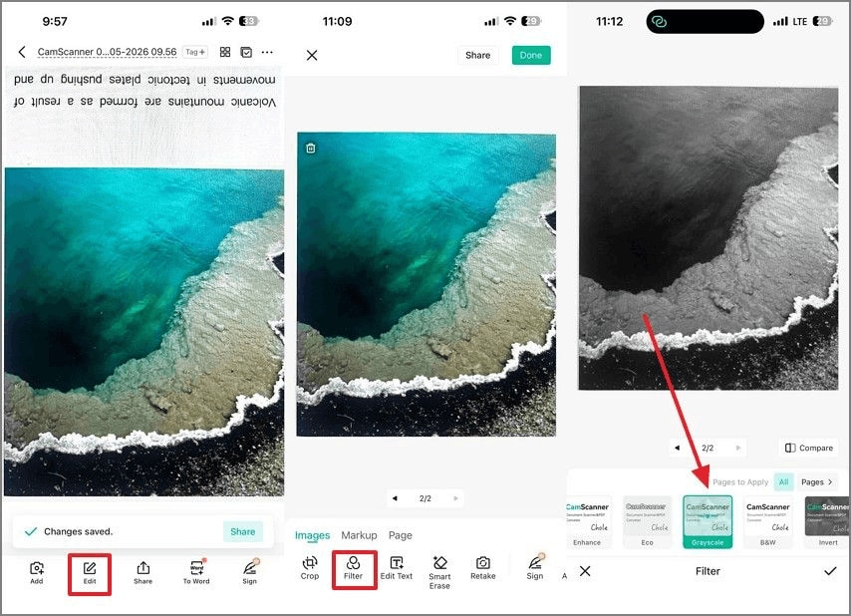Tap the CamScanner document title
Viewport: 851px width, 616px height.
tap(107, 52)
